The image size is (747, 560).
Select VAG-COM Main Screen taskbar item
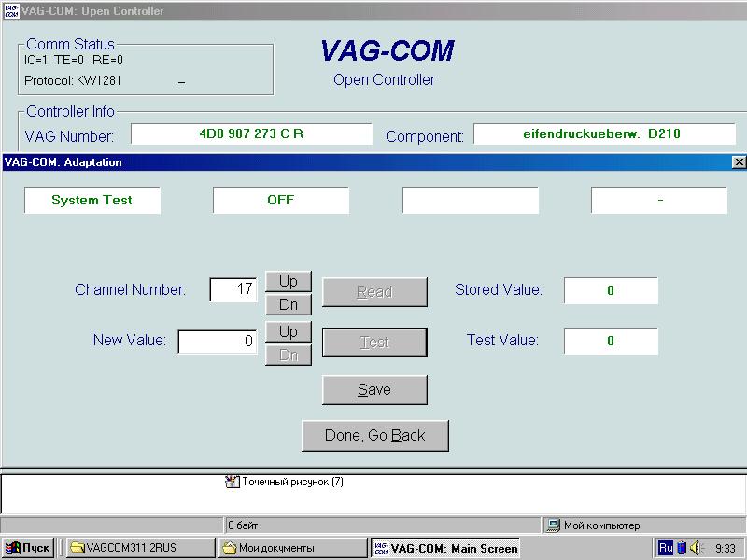[444, 548]
